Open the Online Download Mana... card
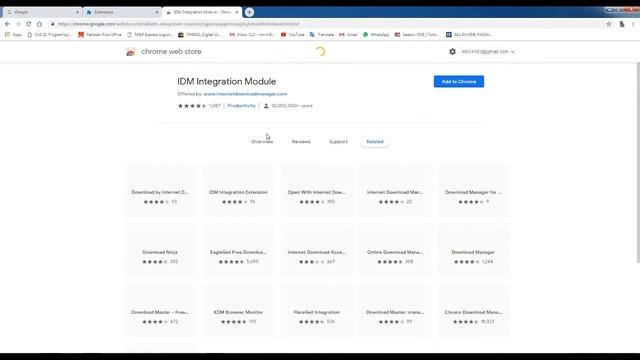The width and height of the screenshot is (640, 360). pyautogui.click(x=395, y=250)
